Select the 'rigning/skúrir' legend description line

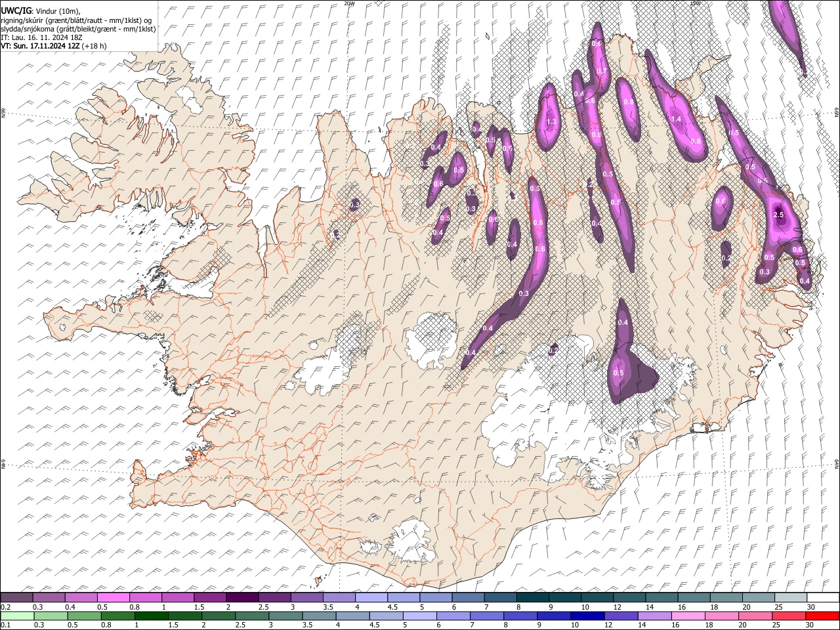[x=77, y=20]
